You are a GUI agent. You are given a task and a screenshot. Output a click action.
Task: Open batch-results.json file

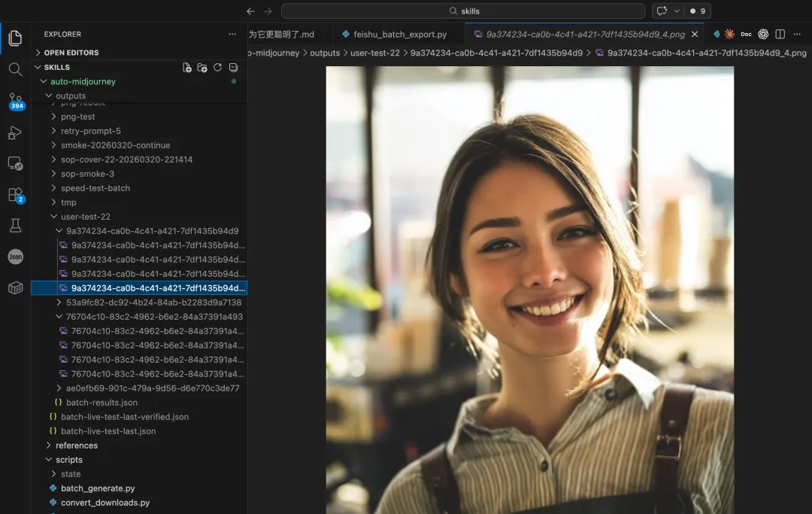(x=101, y=402)
